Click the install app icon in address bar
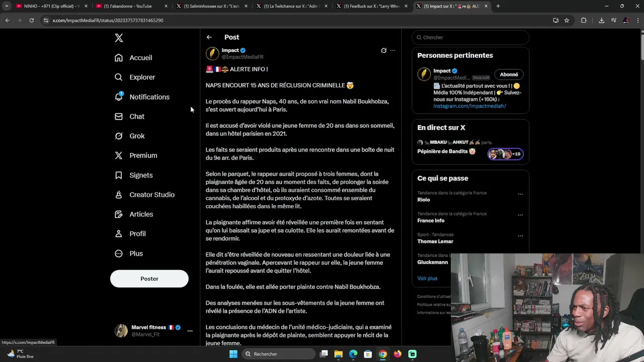Image resolution: width=644 pixels, height=362 pixels. coord(555,20)
